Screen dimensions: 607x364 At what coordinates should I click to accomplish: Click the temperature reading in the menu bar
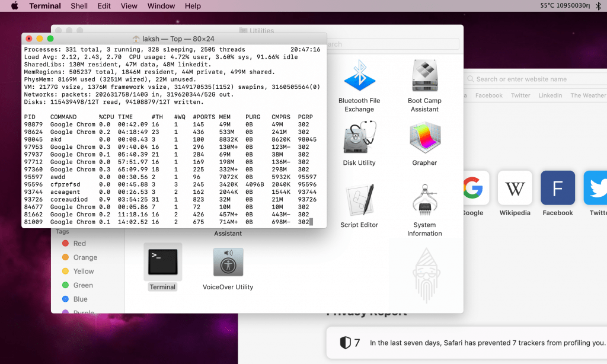pyautogui.click(x=547, y=5)
